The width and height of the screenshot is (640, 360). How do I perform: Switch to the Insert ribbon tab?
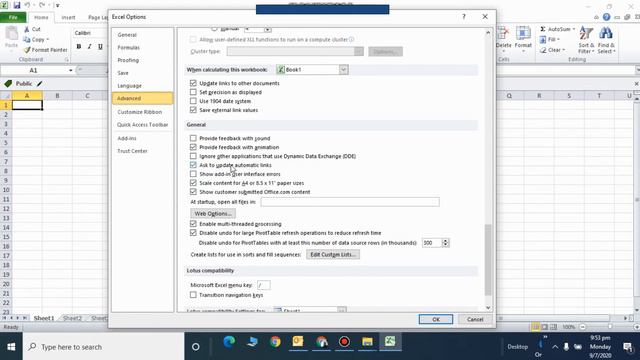tap(68, 18)
